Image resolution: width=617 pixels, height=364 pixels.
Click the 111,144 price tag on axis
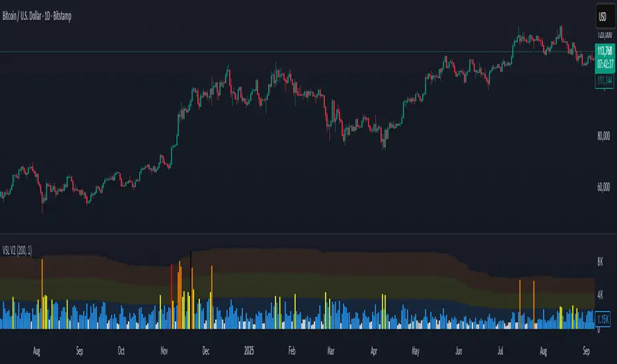click(x=605, y=81)
